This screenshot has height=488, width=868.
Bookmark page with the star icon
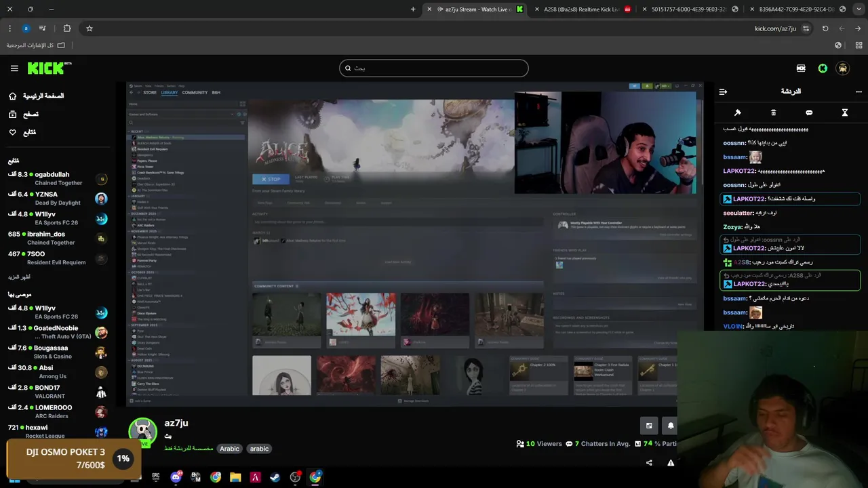tap(89, 28)
